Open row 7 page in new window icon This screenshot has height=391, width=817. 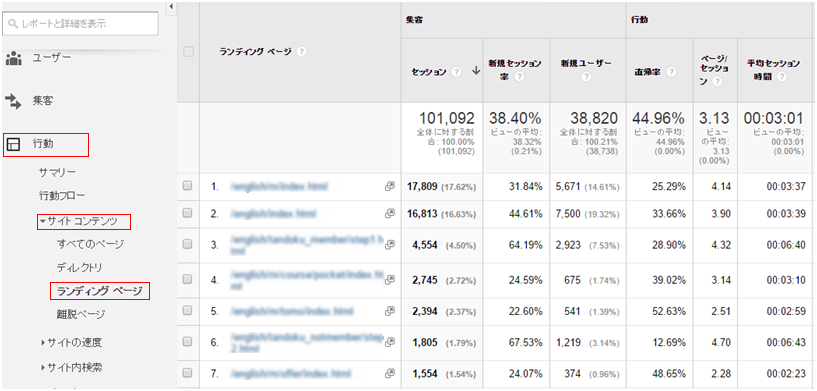click(x=389, y=374)
